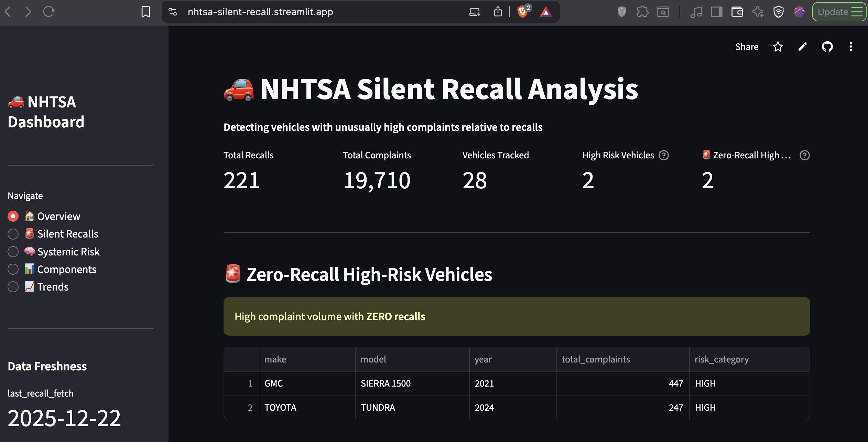Open Brave Rewards triangle icon
Image resolution: width=868 pixels, height=442 pixels.
click(546, 11)
